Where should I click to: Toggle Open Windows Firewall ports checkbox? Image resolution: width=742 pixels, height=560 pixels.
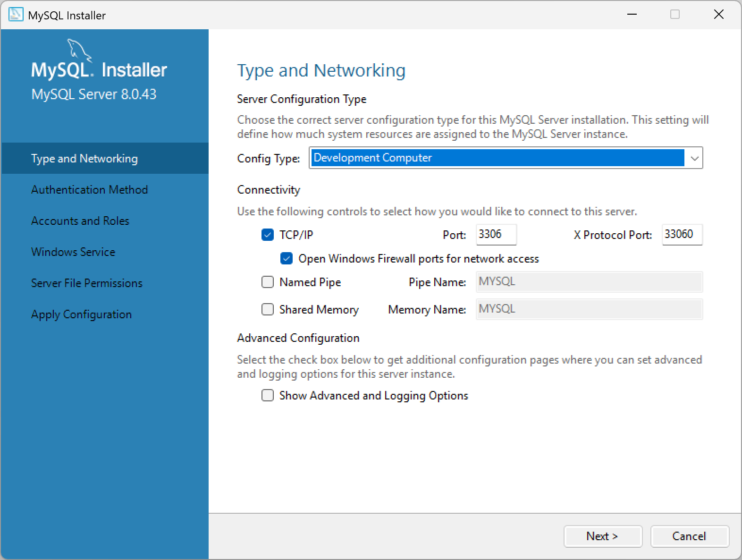287,258
